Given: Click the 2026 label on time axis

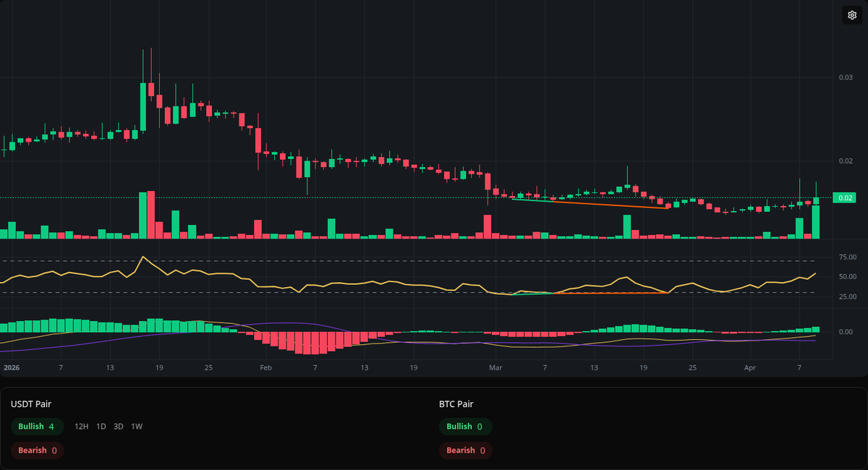Looking at the screenshot, I should [x=11, y=368].
